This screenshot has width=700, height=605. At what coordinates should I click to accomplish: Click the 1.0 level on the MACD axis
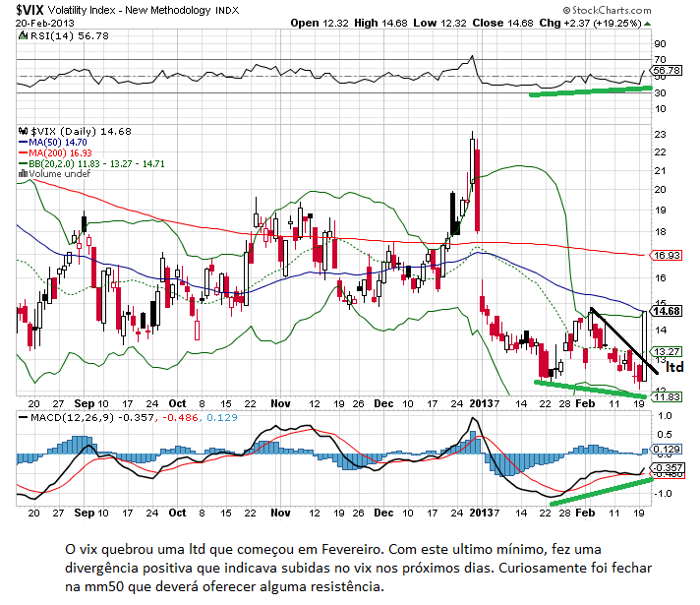point(665,416)
